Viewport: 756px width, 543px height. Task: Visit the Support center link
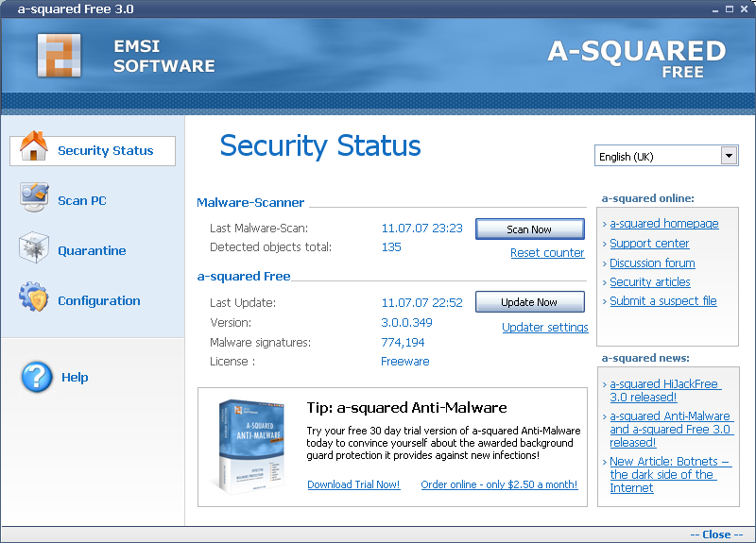pos(649,244)
